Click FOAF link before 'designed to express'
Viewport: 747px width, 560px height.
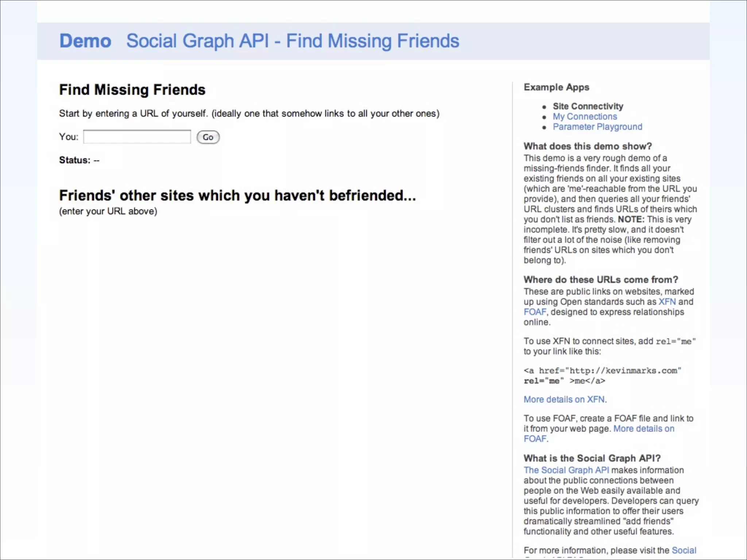click(x=535, y=312)
